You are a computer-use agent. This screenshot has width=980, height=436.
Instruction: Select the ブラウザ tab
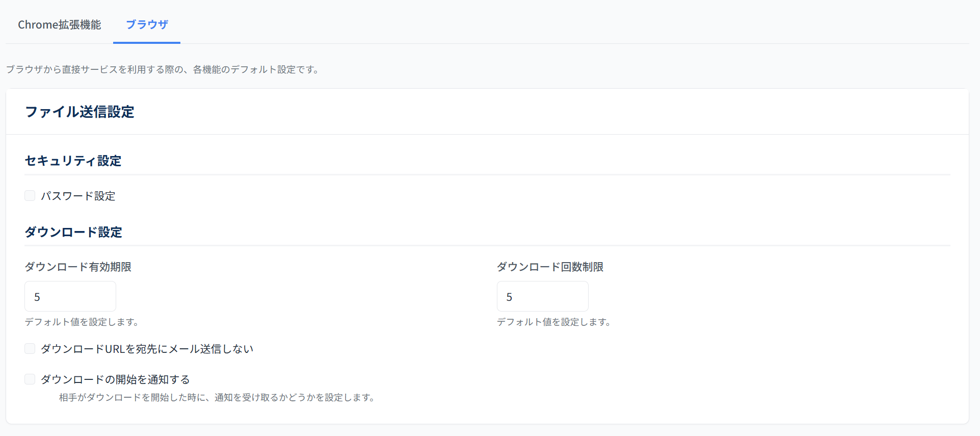point(147,24)
